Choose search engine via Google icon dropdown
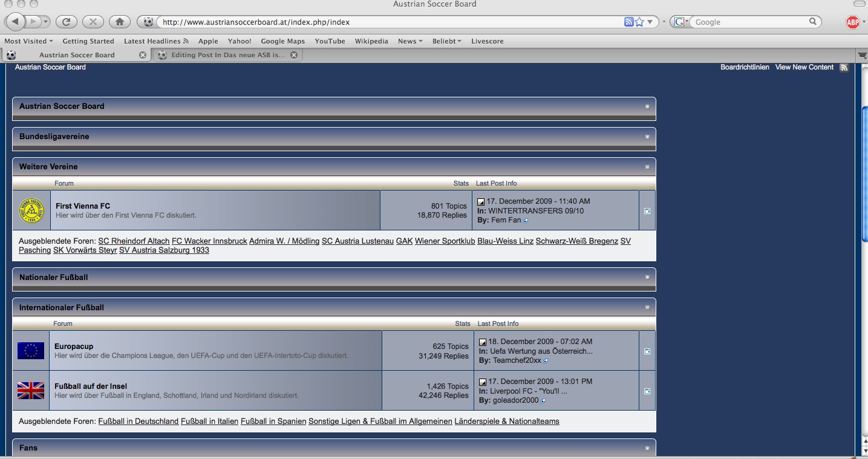The width and height of the screenshot is (868, 459). 681,22
